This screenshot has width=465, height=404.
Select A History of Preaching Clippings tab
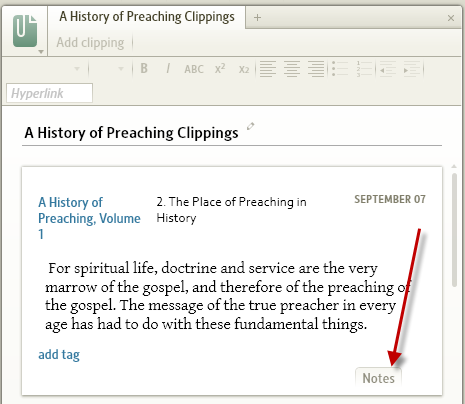(x=147, y=17)
